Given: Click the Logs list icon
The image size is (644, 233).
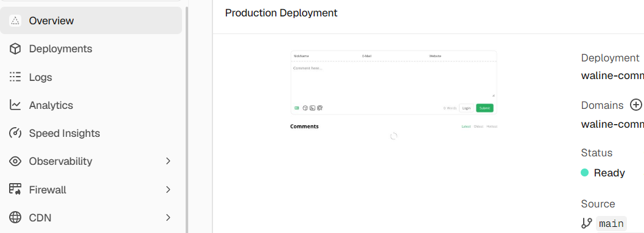Looking at the screenshot, I should point(15,77).
